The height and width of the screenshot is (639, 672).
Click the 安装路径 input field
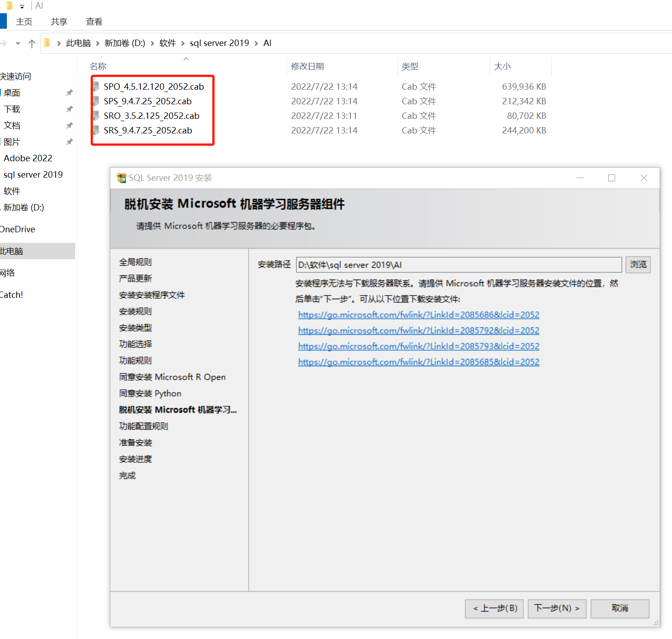coord(459,265)
